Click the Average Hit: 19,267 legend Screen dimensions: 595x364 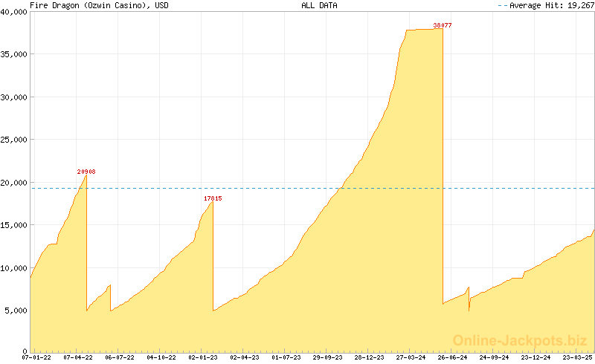[x=545, y=5]
